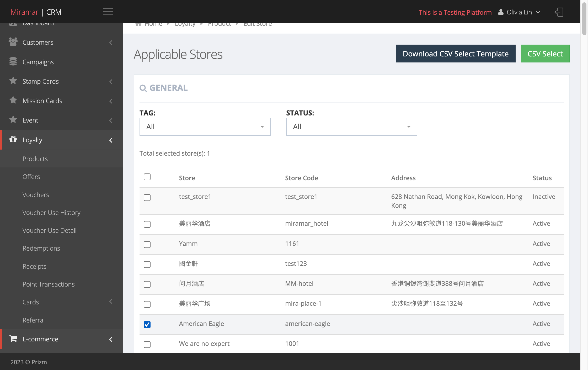The image size is (588, 370).
Task: Click the Miramar CRM logo link
Action: pyautogui.click(x=36, y=12)
